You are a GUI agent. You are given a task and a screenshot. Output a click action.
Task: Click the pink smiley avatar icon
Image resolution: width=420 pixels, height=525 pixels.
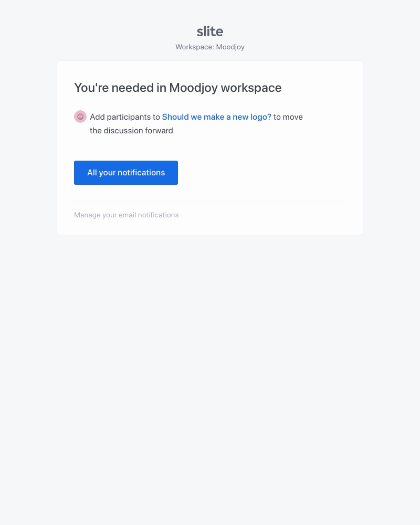tap(80, 117)
